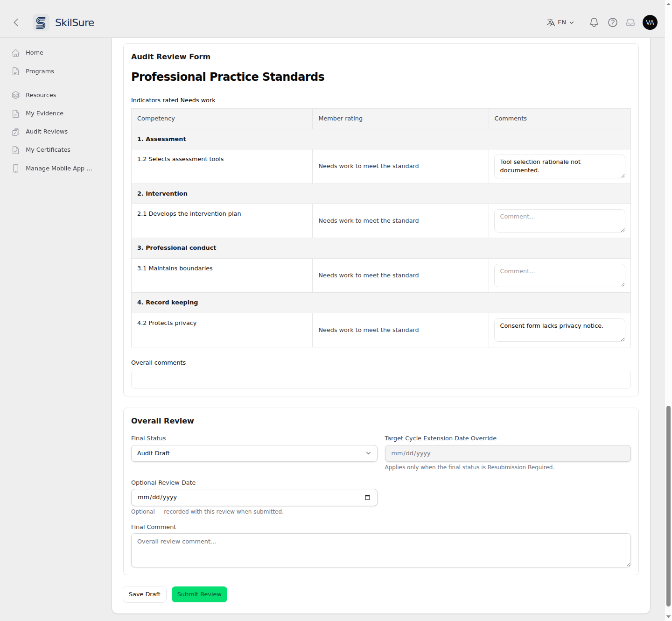Viewport: 672px width, 621px height.
Task: Click the '2.1 Develops the intervention plan' cell
Action: [x=222, y=221]
